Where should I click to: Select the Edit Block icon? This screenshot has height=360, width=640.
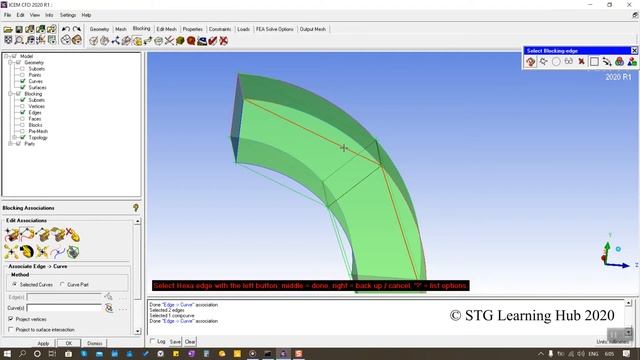pyautogui.click(x=126, y=41)
